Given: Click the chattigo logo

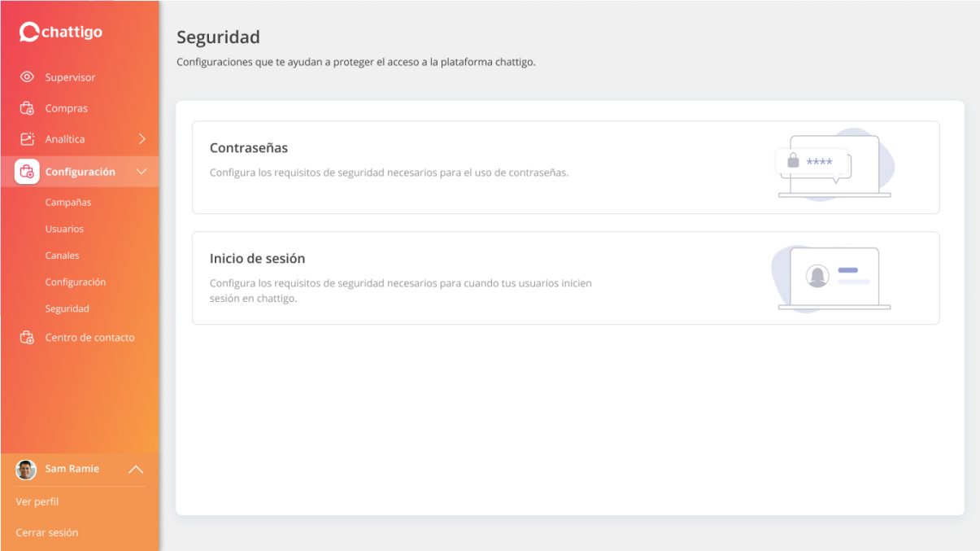Looking at the screenshot, I should (61, 32).
